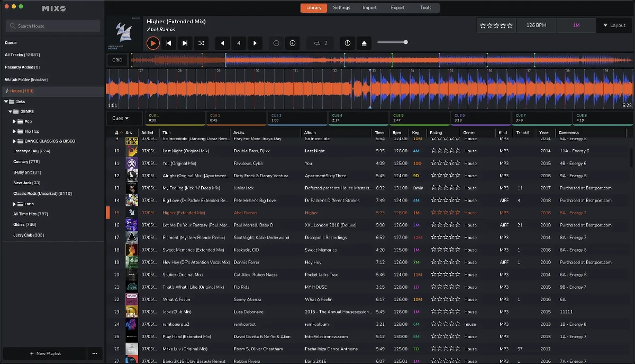This screenshot has width=635, height=364.
Task: Create a New Playlist
Action: point(44,353)
